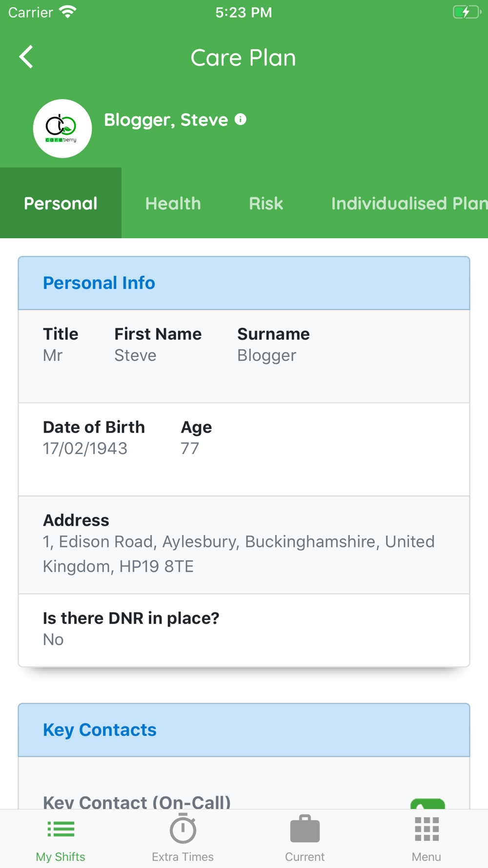Go back using the left arrow
Screen dimensions: 488x868
26,57
